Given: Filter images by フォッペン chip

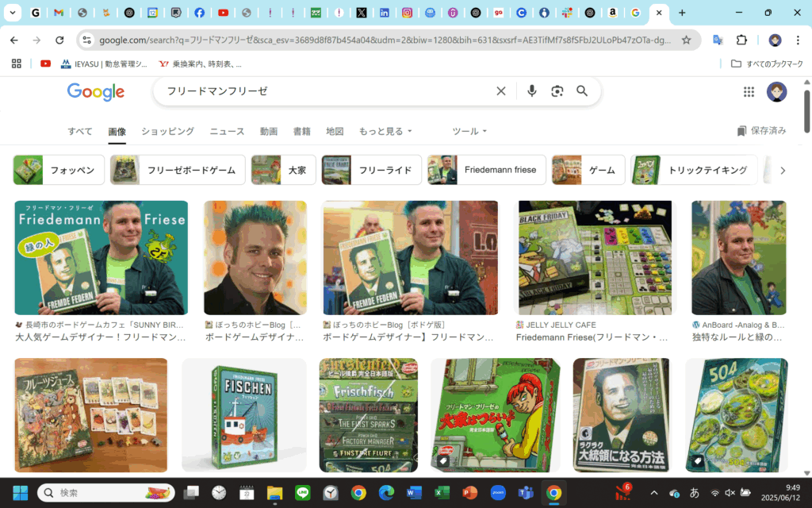Looking at the screenshot, I should (59, 170).
